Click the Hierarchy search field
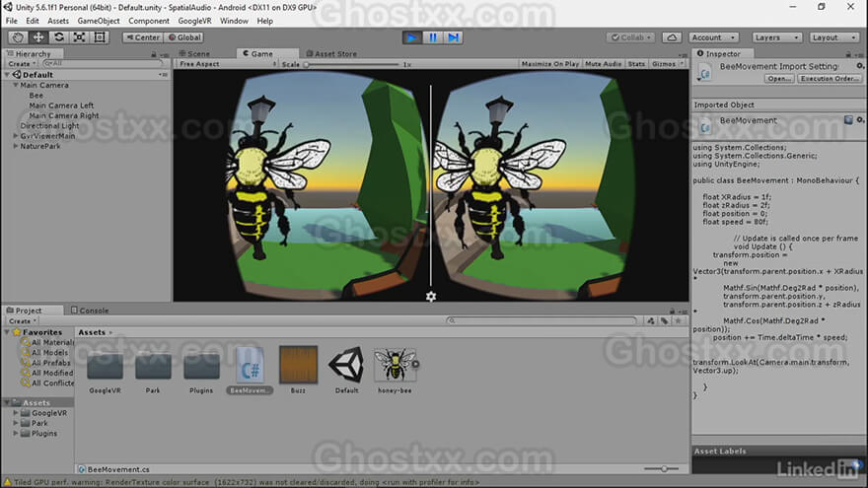Screen dimensions: 868x488 click(x=102, y=64)
